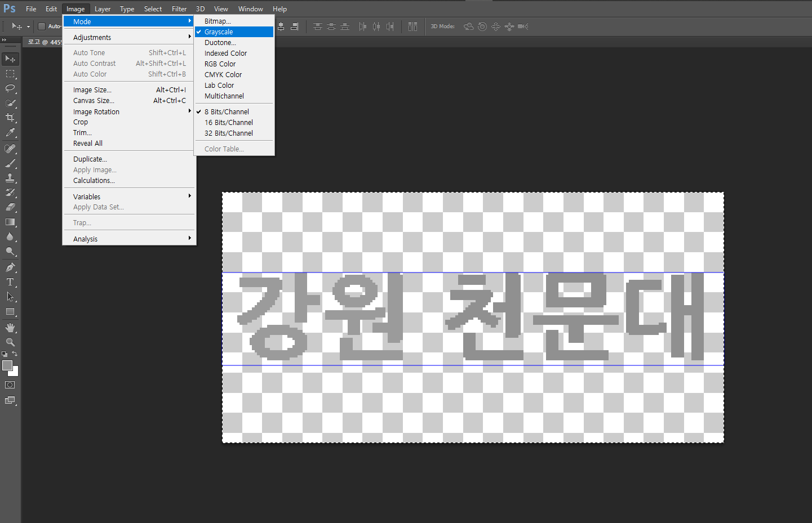Select the Zoom tool
Image resolution: width=812 pixels, height=523 pixels.
10,342
